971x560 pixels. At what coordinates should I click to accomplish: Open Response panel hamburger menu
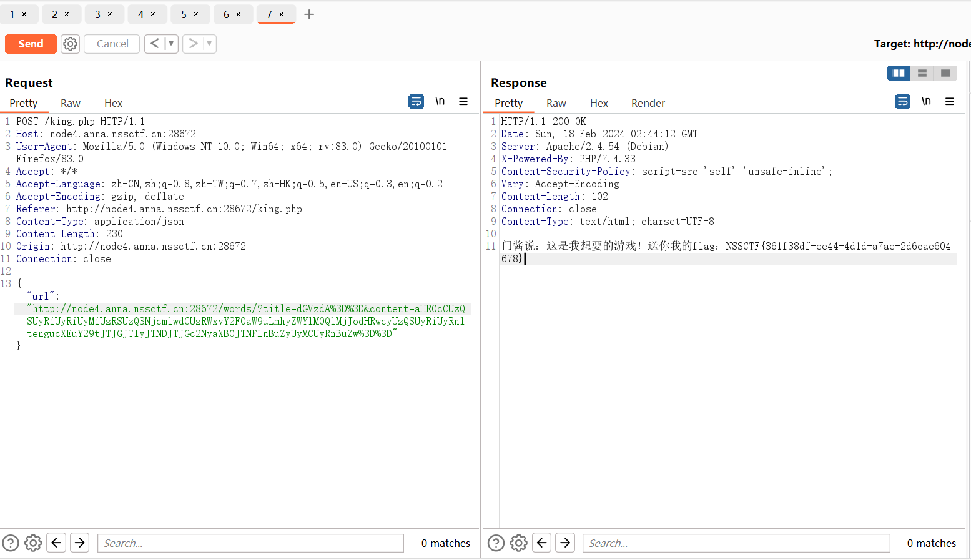click(950, 101)
